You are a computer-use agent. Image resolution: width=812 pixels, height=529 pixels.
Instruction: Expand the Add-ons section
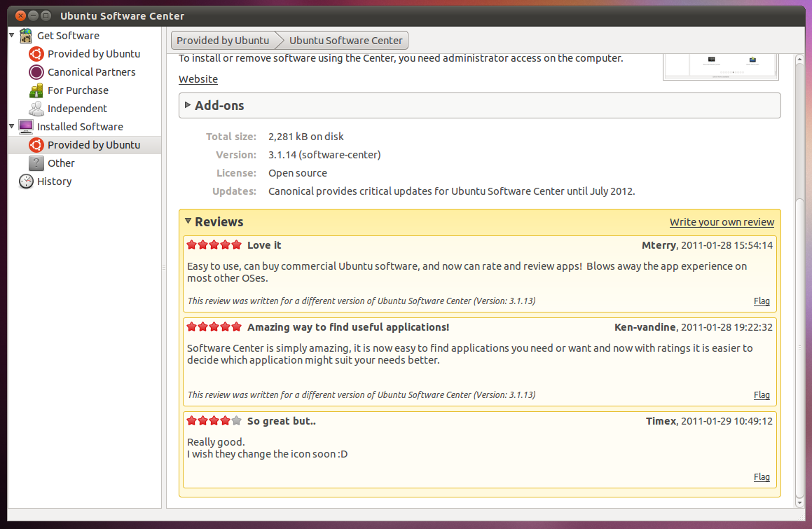click(188, 104)
